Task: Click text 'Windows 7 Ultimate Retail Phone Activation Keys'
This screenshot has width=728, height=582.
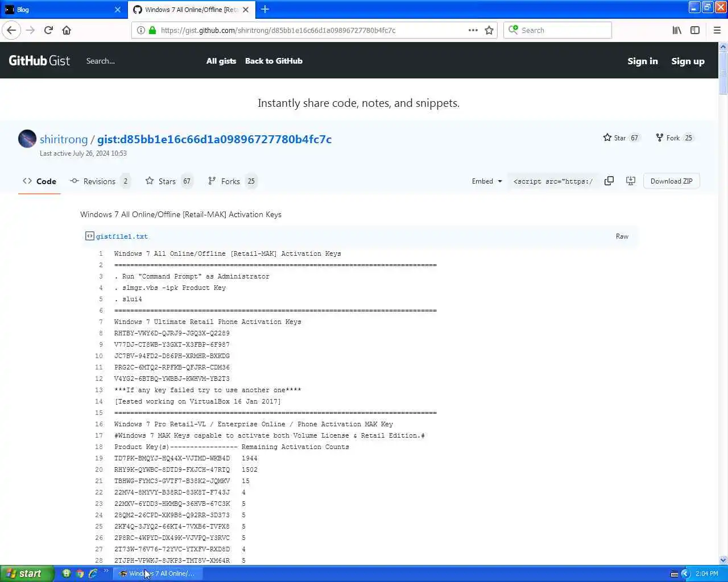Action: pos(208,322)
